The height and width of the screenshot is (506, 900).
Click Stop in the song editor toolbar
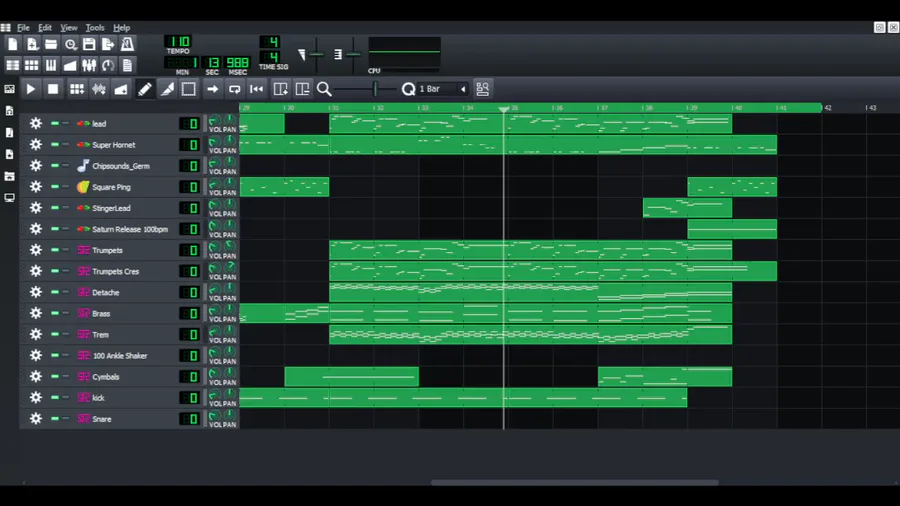tap(53, 89)
